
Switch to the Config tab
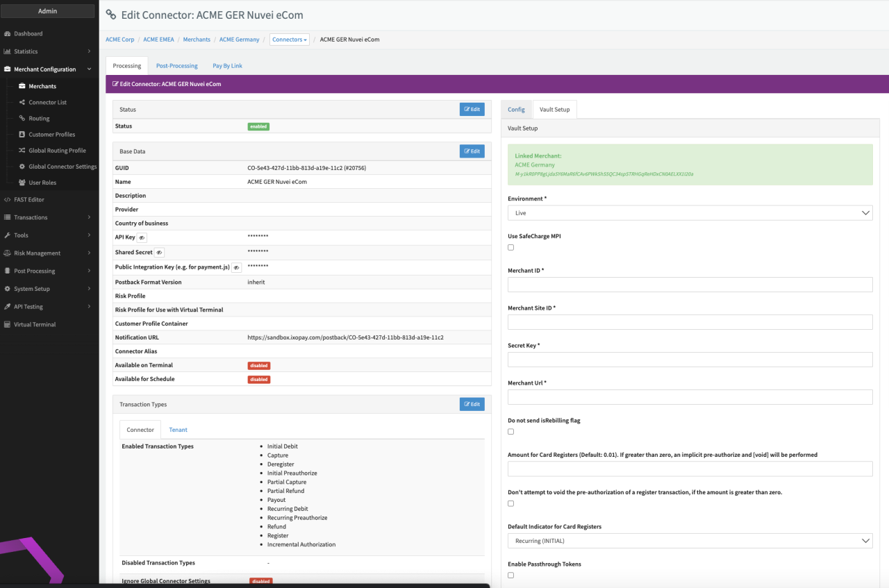click(516, 110)
